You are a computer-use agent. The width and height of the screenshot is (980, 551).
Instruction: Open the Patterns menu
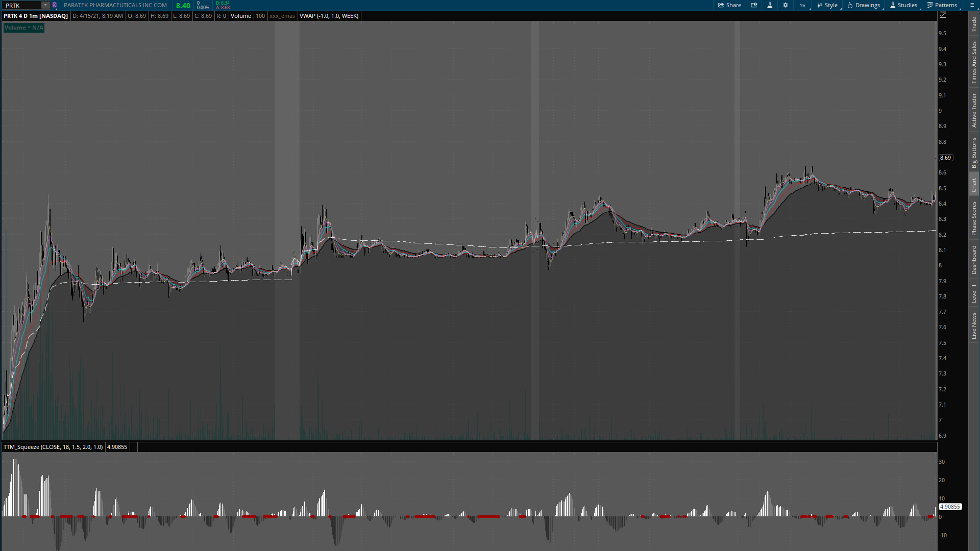pyautogui.click(x=942, y=5)
